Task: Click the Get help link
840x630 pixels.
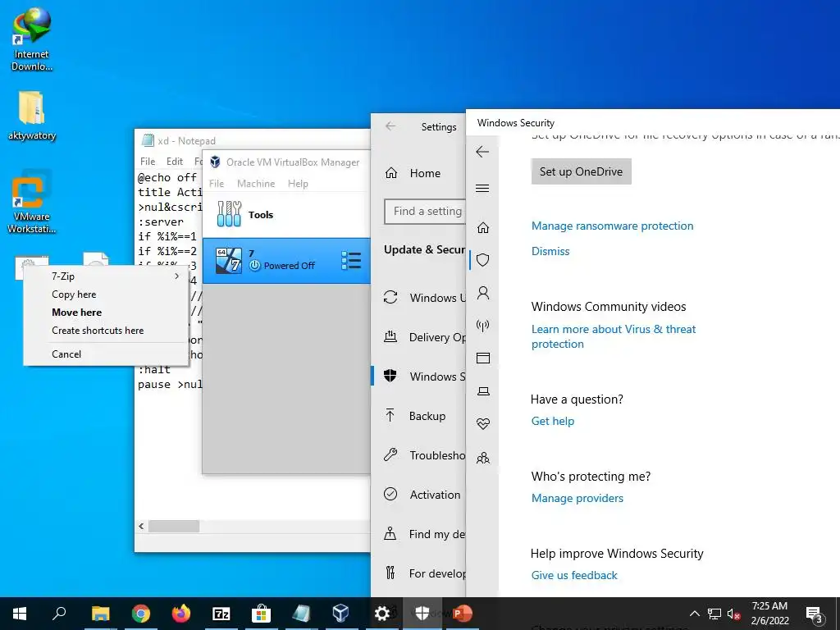Action: (552, 421)
